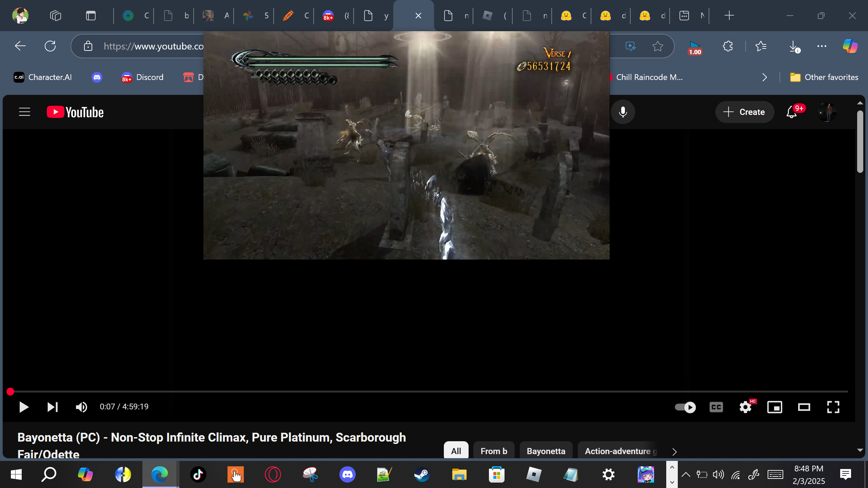The image size is (868, 488).
Task: Refresh the current page
Action: tap(50, 46)
